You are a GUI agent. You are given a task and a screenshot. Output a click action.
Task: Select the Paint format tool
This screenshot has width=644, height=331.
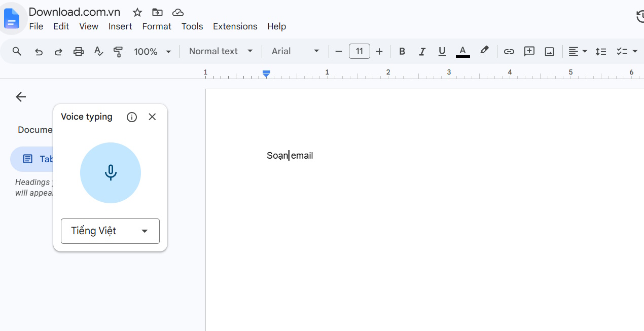click(x=118, y=51)
